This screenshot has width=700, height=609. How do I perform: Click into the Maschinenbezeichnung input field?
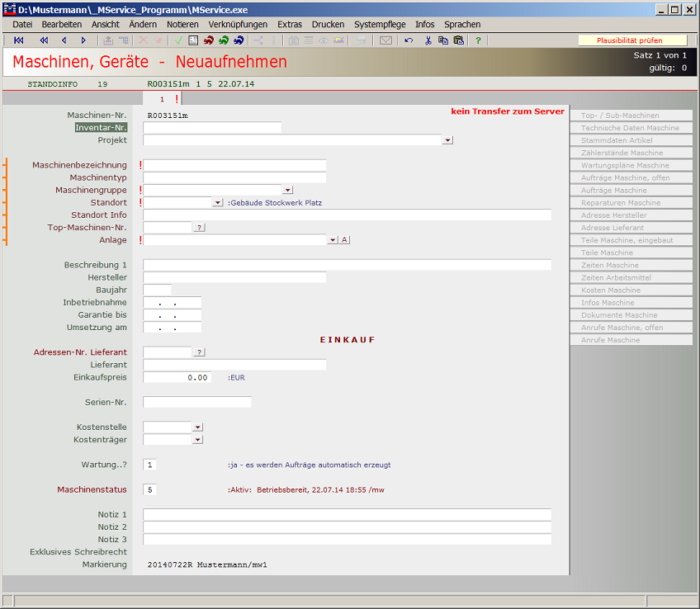coord(234,165)
